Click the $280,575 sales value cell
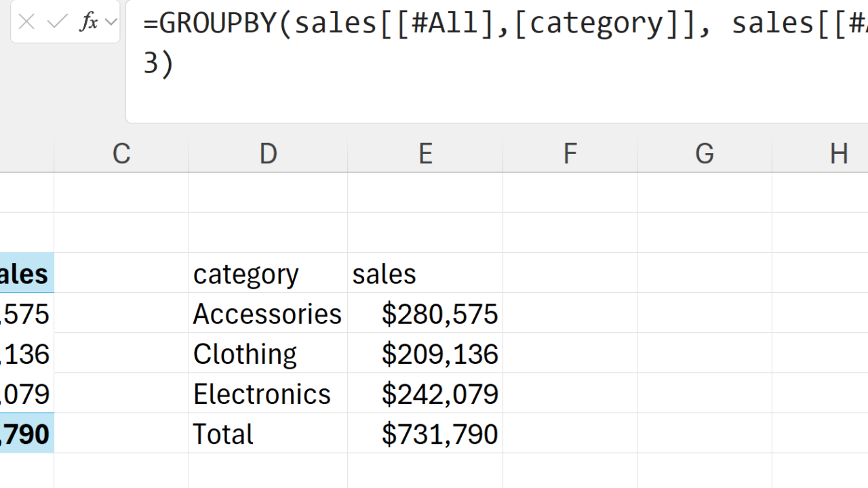The width and height of the screenshot is (868, 488). click(425, 314)
